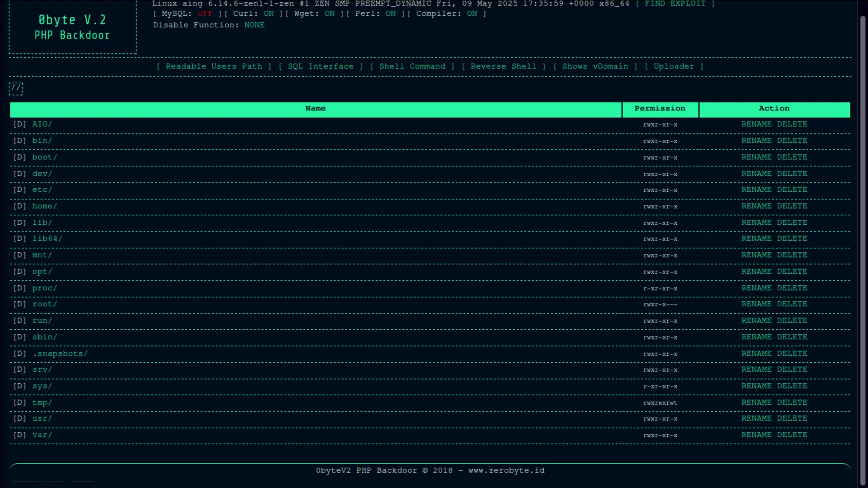Open the Reverse Shell menu link

coord(504,66)
